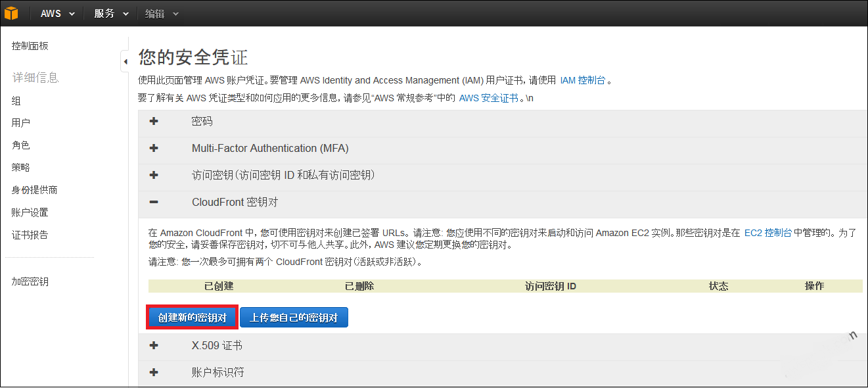Click the 已创建 column header
The width and height of the screenshot is (868, 388).
tap(219, 286)
